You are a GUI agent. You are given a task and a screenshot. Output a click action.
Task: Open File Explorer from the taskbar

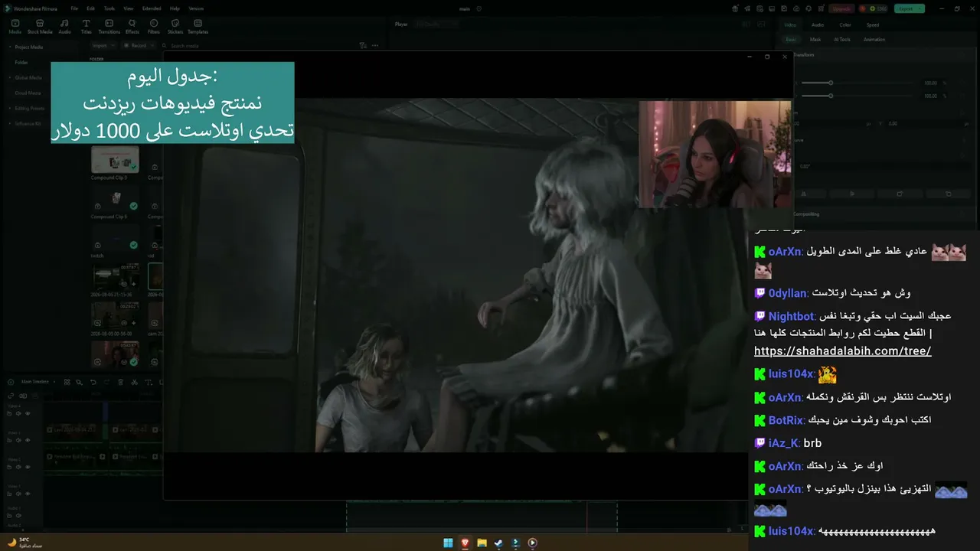482,543
